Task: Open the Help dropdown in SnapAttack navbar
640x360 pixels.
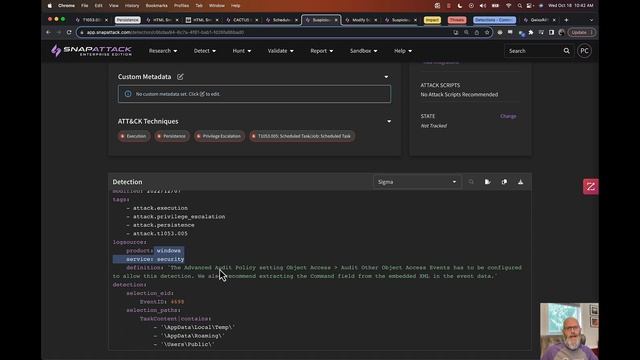Action: tap(403, 51)
